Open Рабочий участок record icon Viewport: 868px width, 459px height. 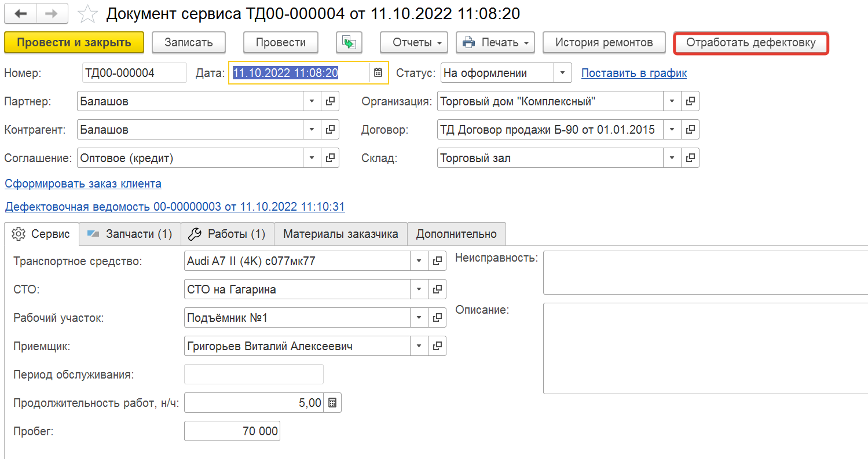(x=437, y=318)
